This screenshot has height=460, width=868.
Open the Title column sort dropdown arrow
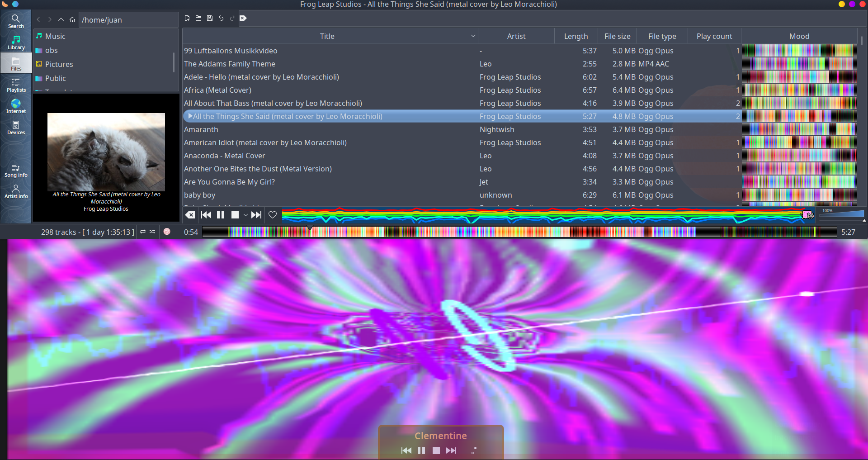473,36
